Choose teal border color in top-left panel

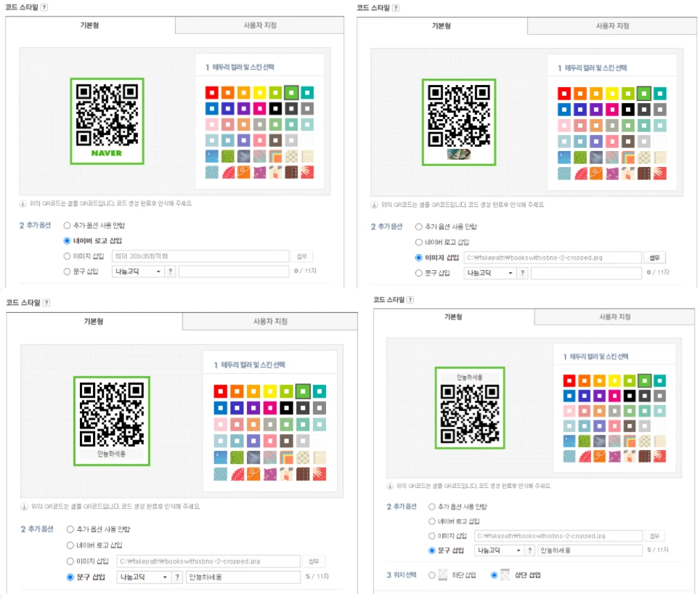pos(307,93)
